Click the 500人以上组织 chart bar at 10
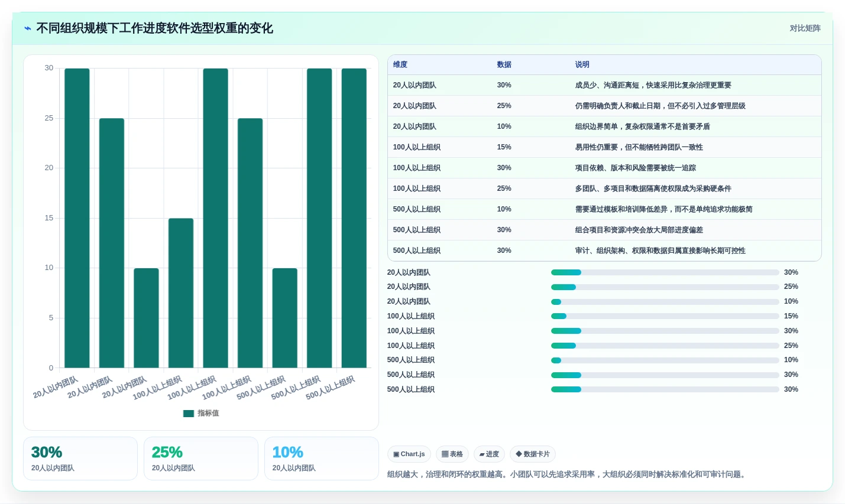845x504 pixels. point(285,318)
